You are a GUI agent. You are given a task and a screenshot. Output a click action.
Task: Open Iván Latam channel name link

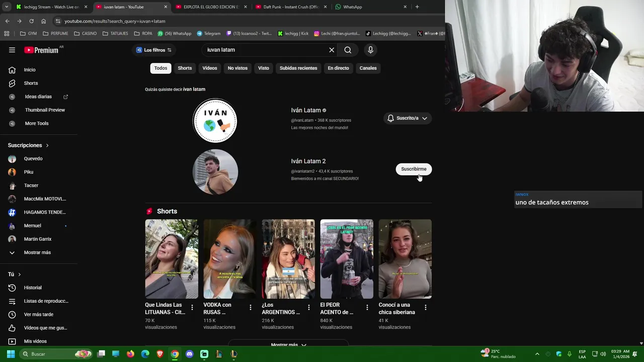coord(306,110)
